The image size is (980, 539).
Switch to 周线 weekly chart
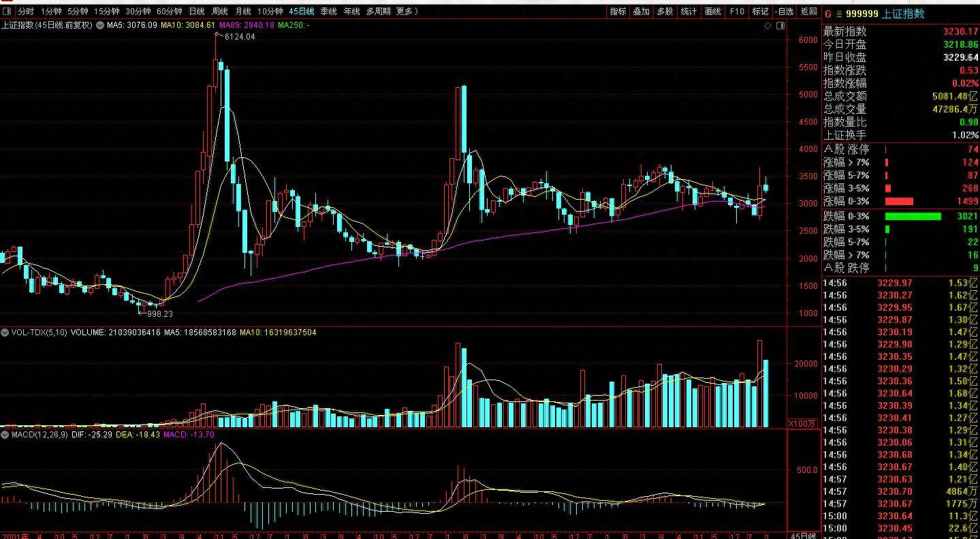220,12
